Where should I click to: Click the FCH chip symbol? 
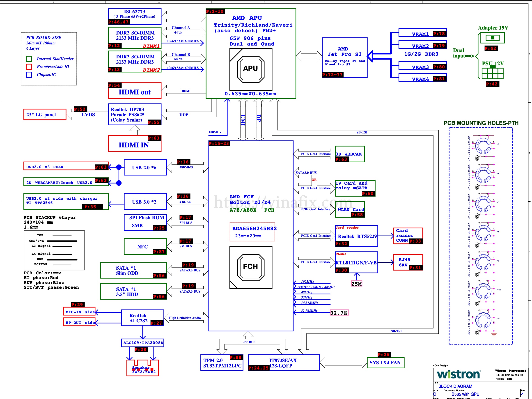251,267
